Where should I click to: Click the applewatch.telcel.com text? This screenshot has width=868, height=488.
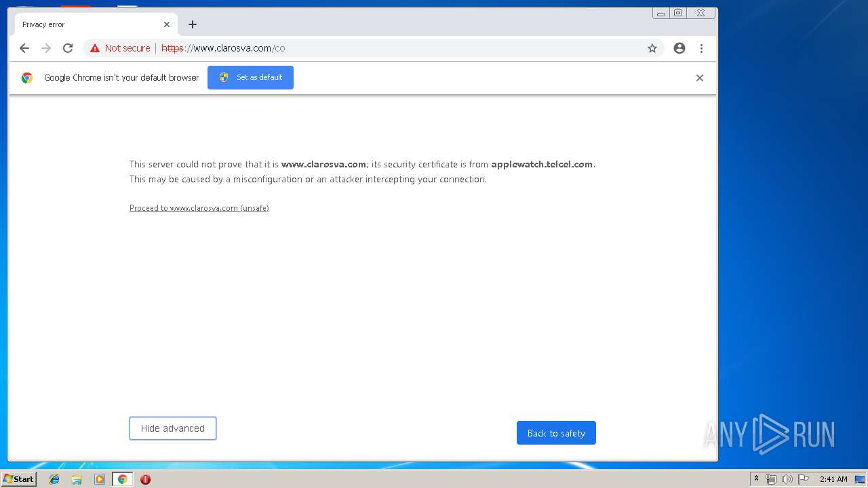[x=542, y=164]
